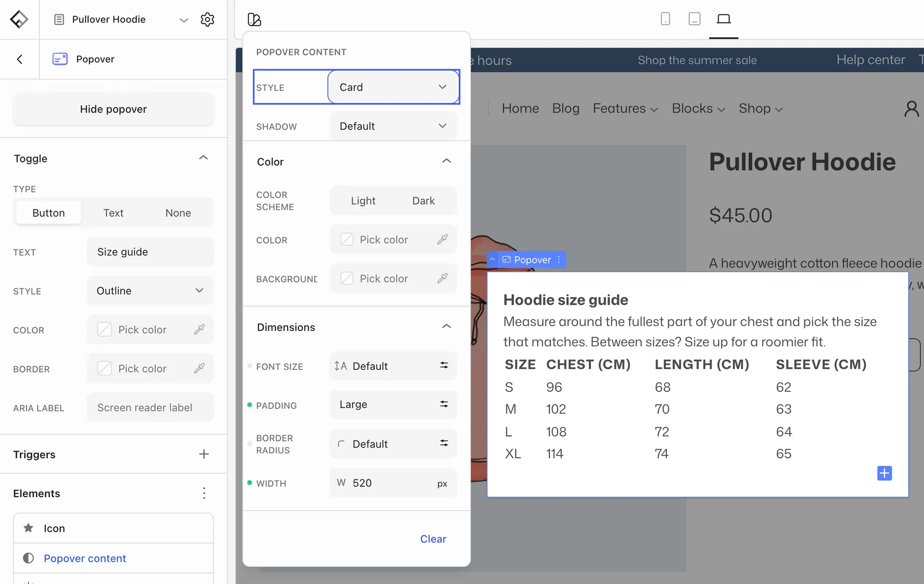
Task: Edit toggle text field Size guide
Action: (150, 252)
